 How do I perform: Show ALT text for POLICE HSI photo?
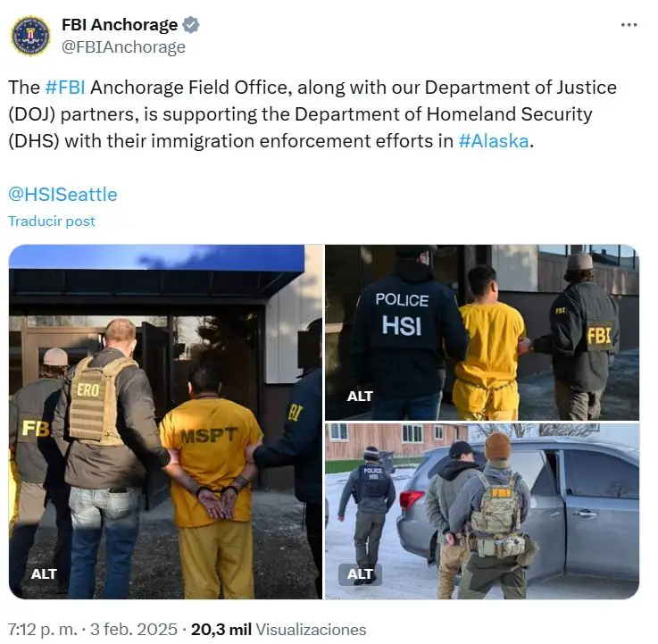[360, 396]
